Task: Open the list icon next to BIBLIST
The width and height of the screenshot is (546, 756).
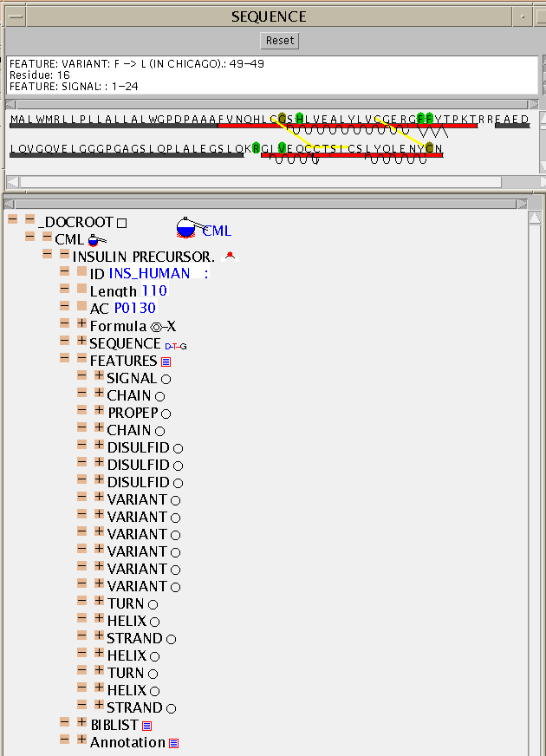Action: [x=146, y=726]
